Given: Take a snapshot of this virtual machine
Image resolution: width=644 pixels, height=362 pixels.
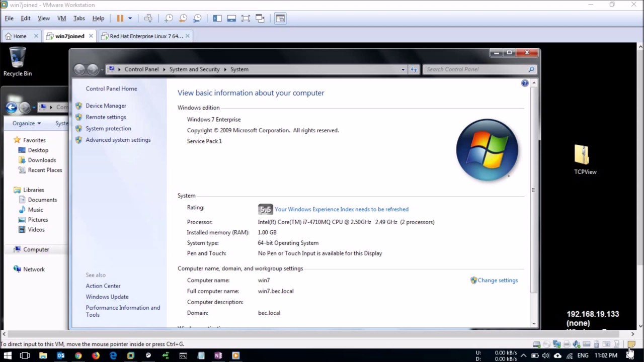Looking at the screenshot, I should 169,18.
